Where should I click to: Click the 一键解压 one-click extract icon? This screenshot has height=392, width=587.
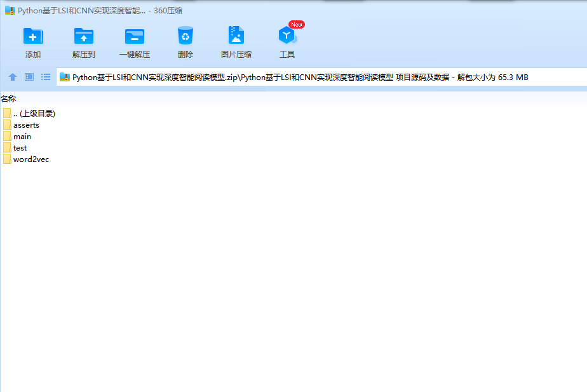click(x=135, y=36)
